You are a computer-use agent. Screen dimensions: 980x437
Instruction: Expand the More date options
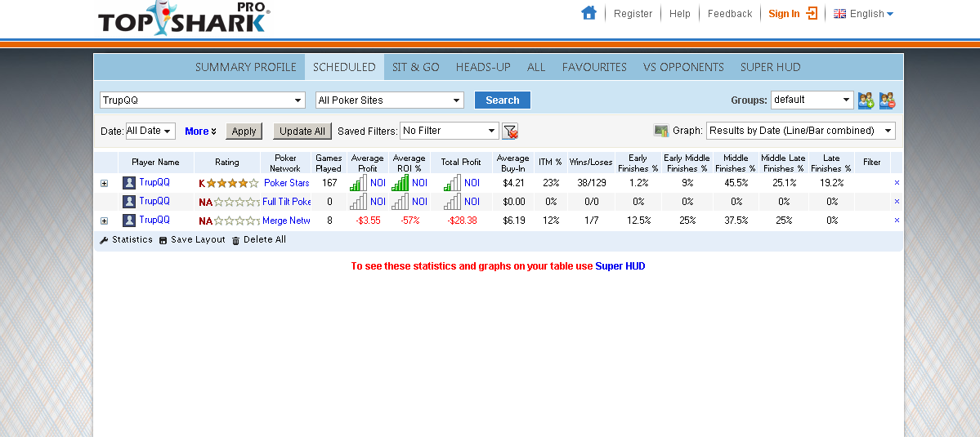(x=200, y=131)
